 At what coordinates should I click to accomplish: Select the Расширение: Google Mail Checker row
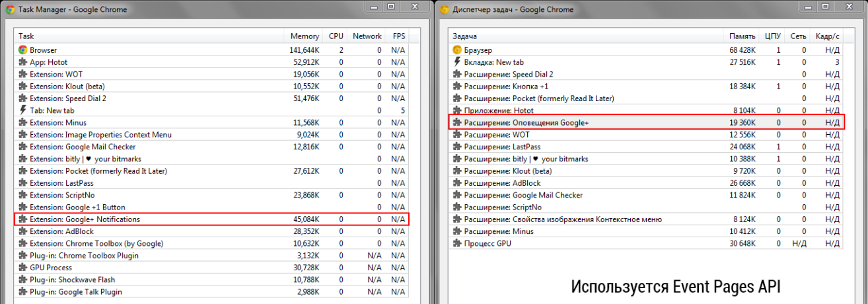[x=646, y=195]
